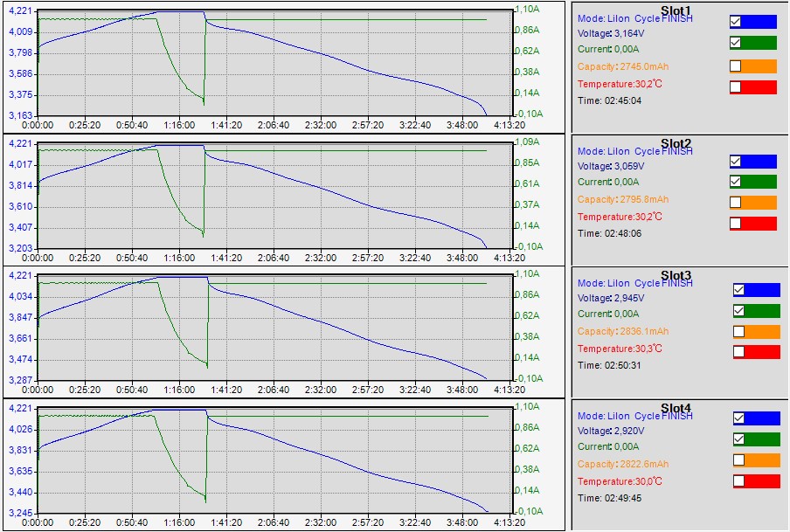
Task: Click Slot2 Capacity 2795.8mAh value
Action: [623, 199]
